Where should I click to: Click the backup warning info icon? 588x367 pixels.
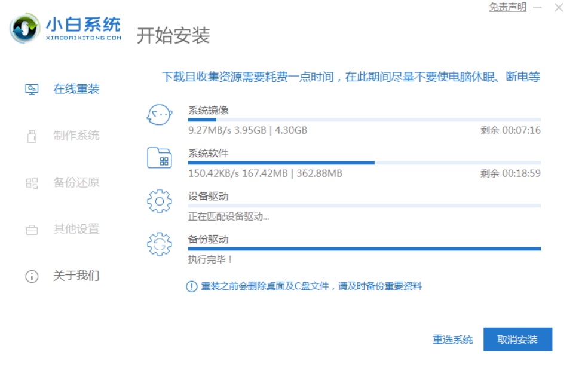[x=192, y=287]
